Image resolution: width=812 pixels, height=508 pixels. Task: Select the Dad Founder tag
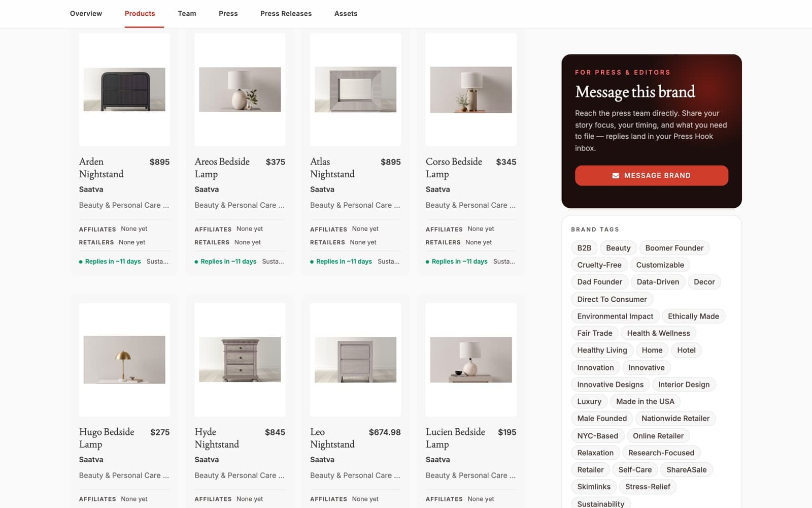pyautogui.click(x=599, y=282)
